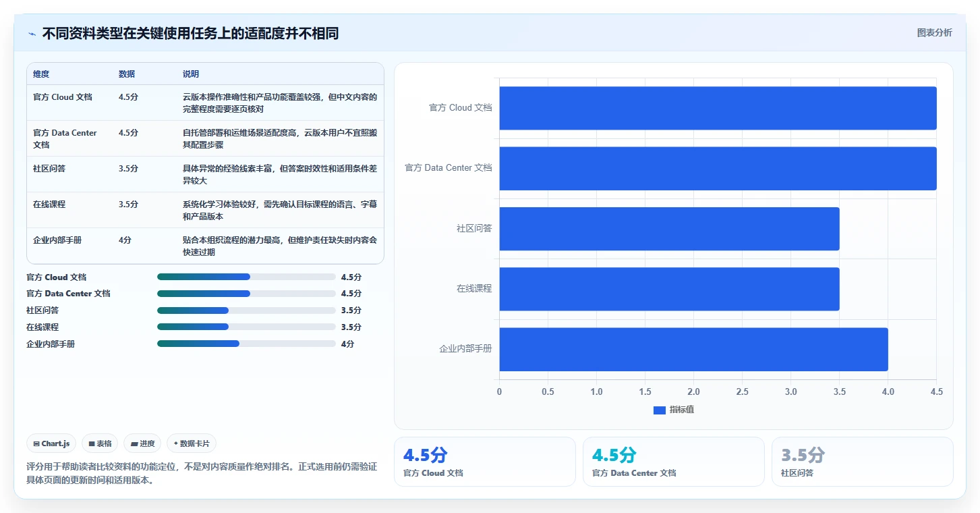Image resolution: width=980 pixels, height=513 pixels.
Task: Open the 官方 Data Center 文档 data card
Action: [x=673, y=462]
